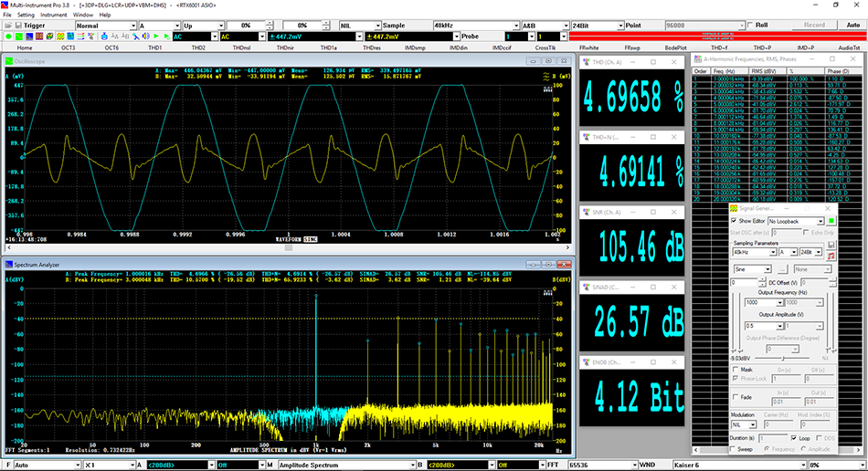Enable the Fade checkbox

pyautogui.click(x=736, y=397)
